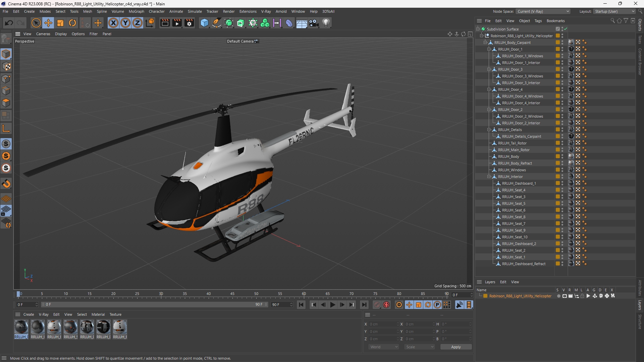
Task: Open World coordinate system dropdown
Action: click(384, 347)
